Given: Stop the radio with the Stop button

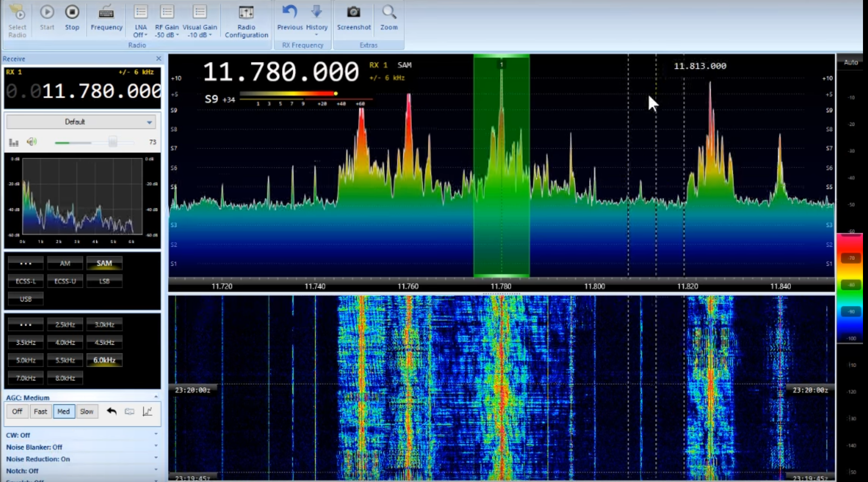Looking at the screenshot, I should point(72,18).
